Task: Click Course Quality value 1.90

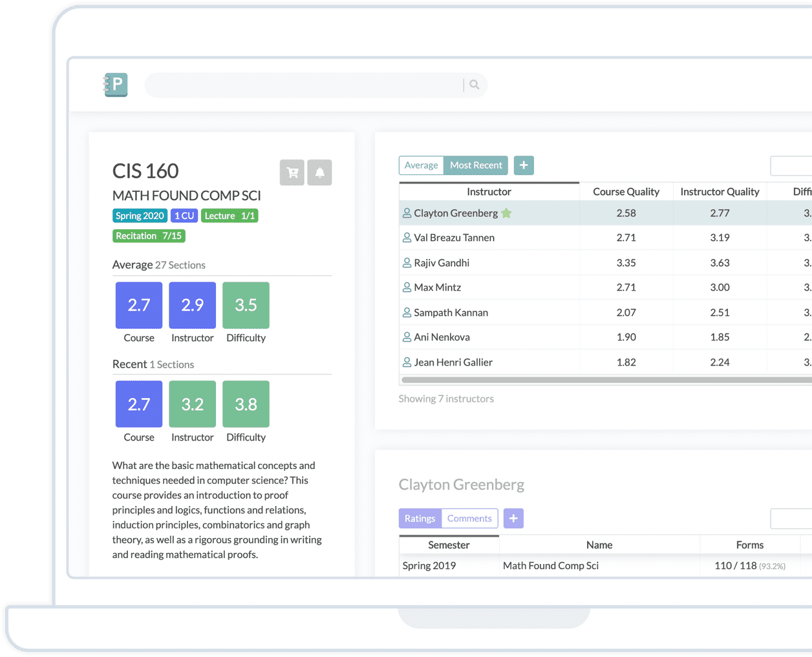Action: tap(626, 337)
